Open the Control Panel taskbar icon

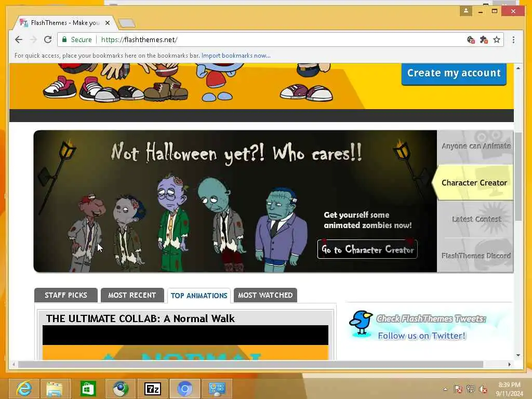[217, 389]
